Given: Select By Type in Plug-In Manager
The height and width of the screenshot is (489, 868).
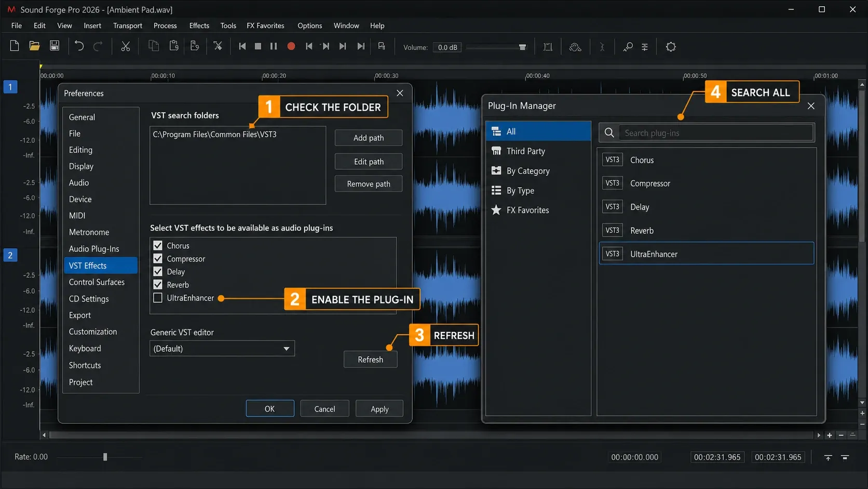Looking at the screenshot, I should (x=538, y=191).
